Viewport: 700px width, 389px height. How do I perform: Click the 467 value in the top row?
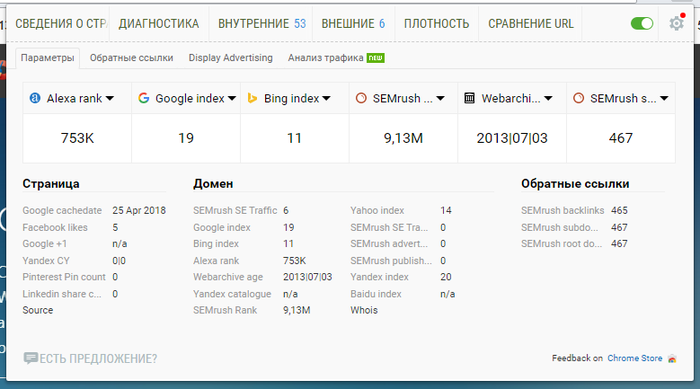click(x=621, y=138)
